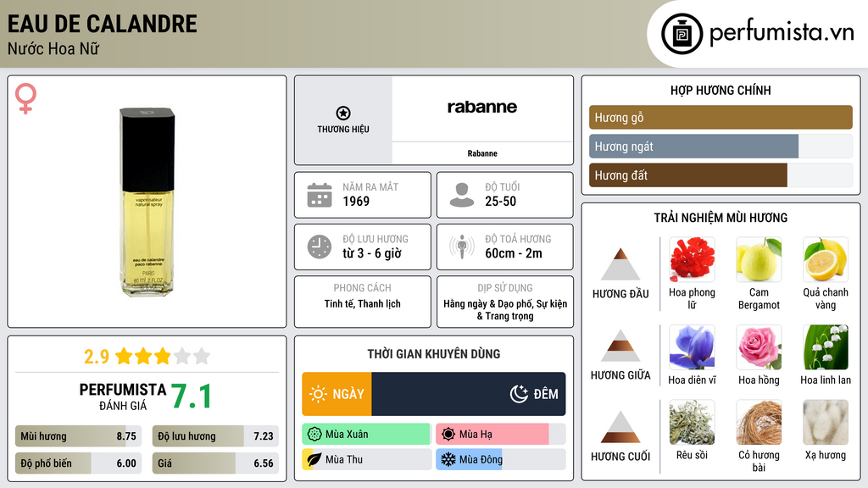This screenshot has height=488, width=868.
Task: Click the female gender symbol icon
Action: 26,100
